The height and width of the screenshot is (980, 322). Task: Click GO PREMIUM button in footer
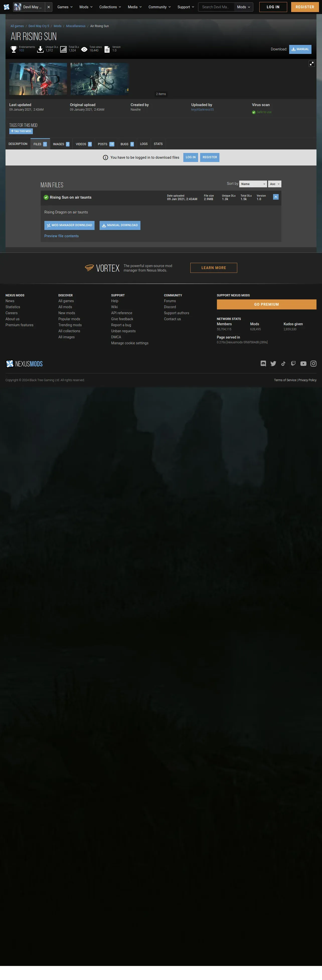[266, 304]
